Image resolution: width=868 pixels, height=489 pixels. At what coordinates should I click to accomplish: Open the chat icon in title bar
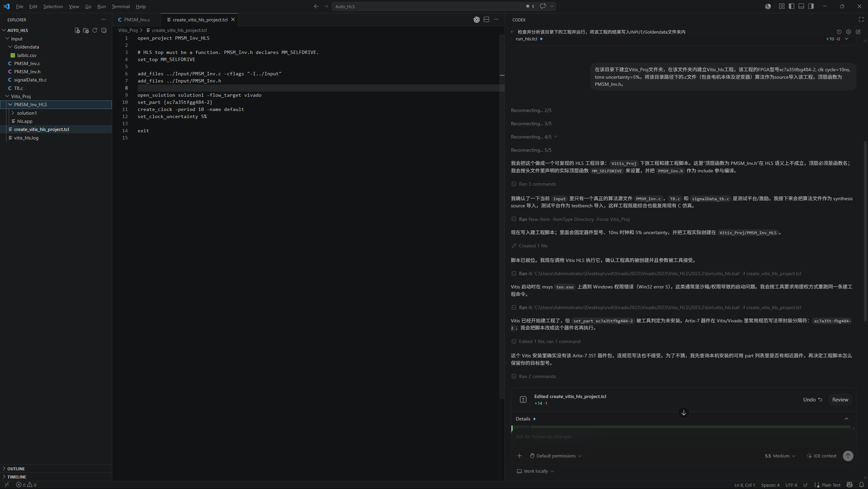[543, 6]
